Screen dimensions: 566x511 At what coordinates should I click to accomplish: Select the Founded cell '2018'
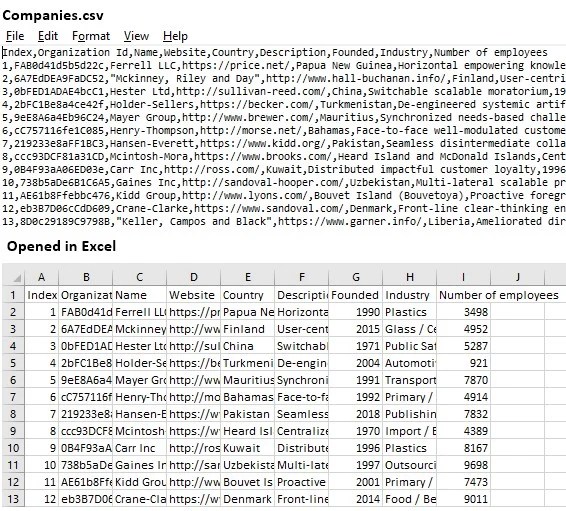click(356, 414)
